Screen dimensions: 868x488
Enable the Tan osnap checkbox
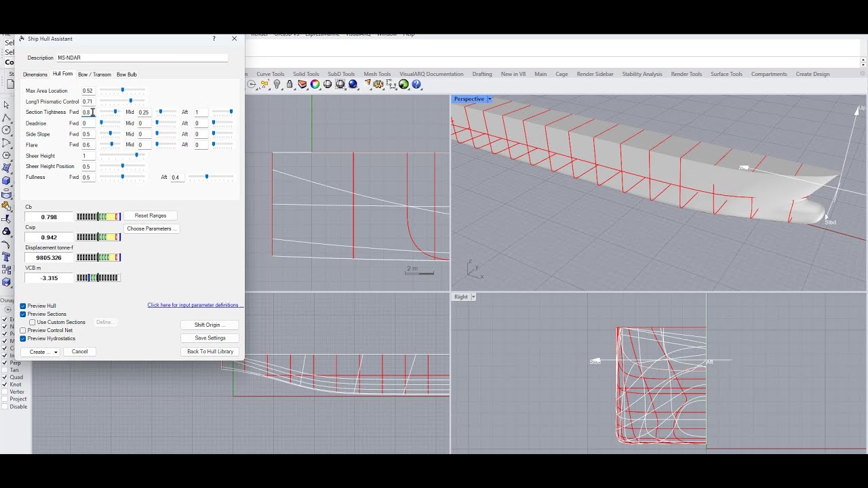[x=5, y=370]
